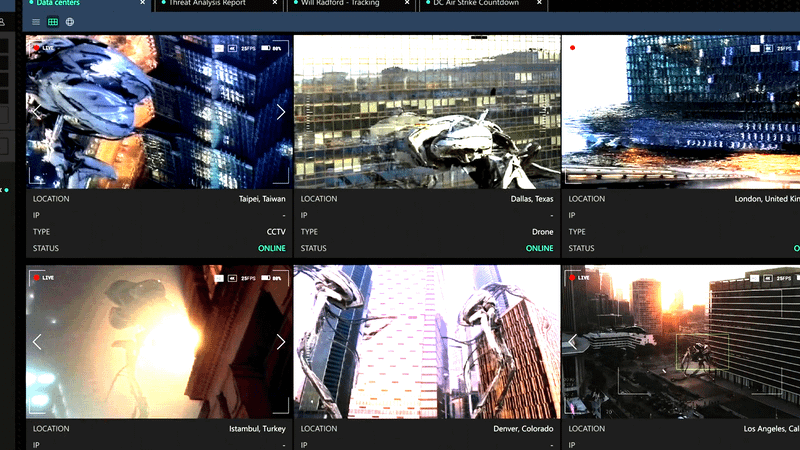Click the battery indicator on Taipei feed
Screen dimensions: 800x450
point(265,48)
